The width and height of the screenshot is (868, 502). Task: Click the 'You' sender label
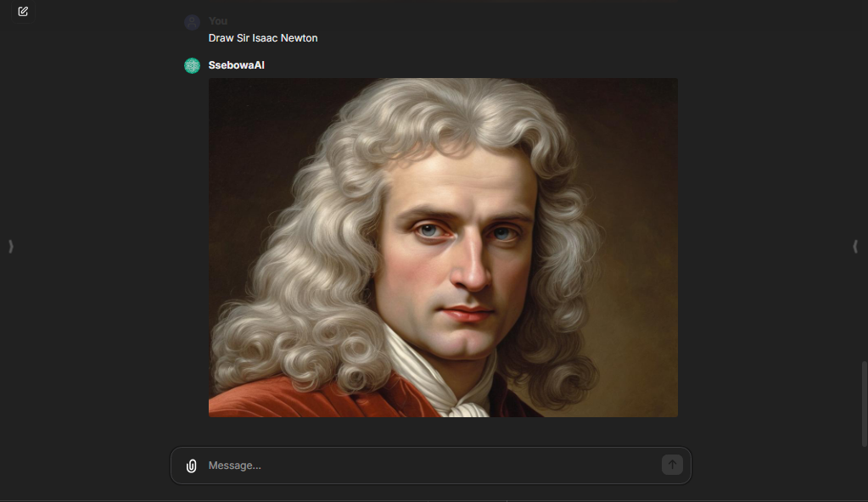pos(218,21)
